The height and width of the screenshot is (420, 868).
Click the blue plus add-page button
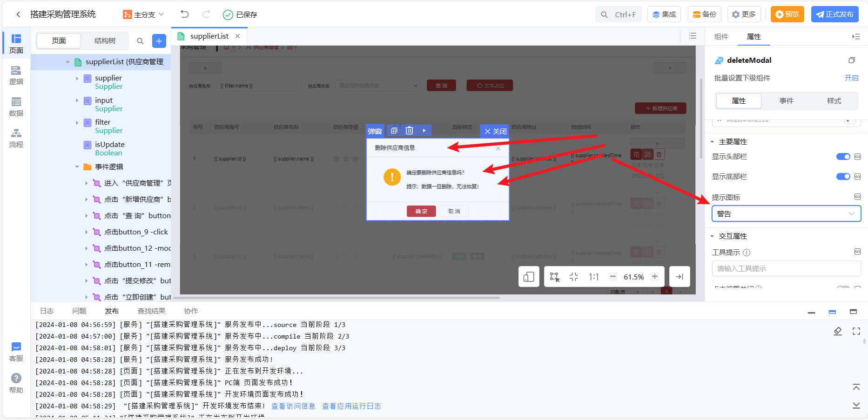[159, 41]
